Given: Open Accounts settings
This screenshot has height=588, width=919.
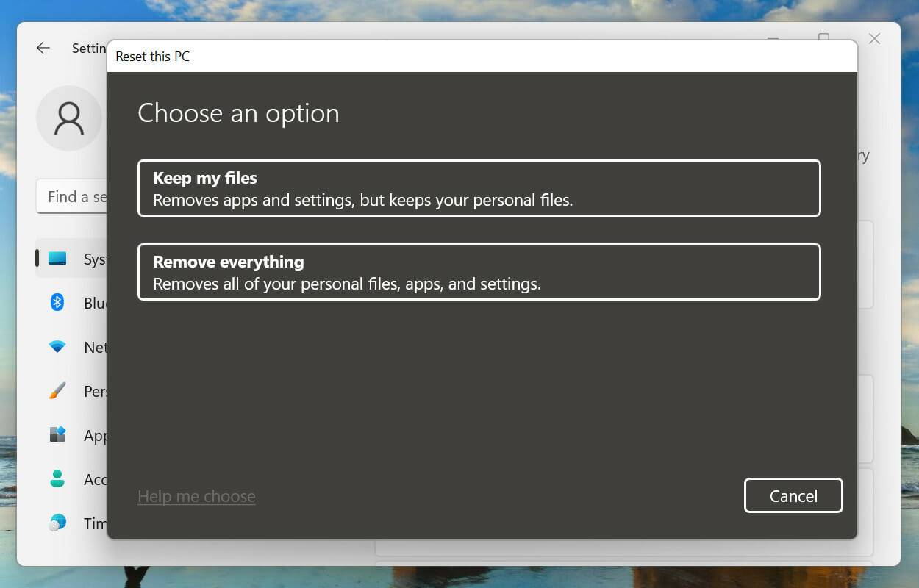Looking at the screenshot, I should tap(81, 479).
